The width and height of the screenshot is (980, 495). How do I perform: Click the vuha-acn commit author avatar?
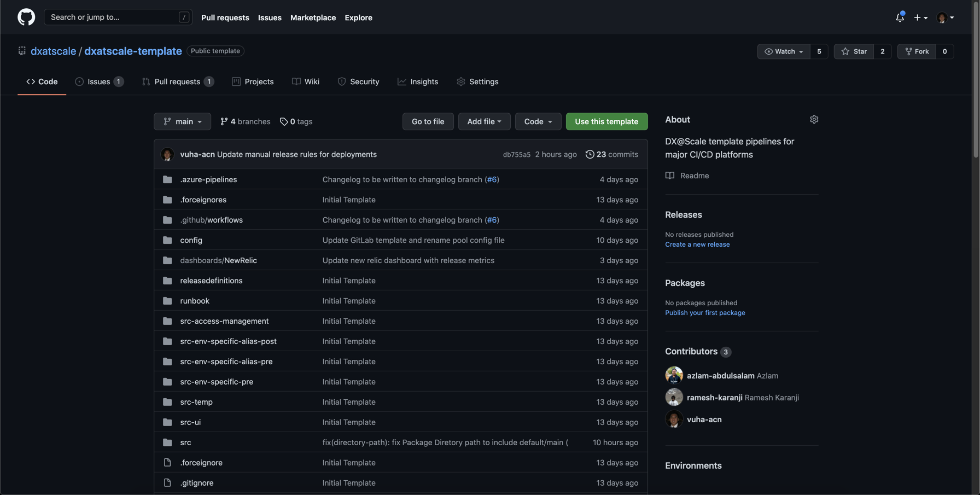(x=167, y=154)
